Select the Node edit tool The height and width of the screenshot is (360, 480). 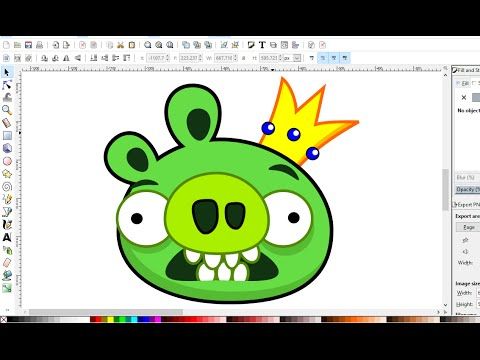pos(7,85)
